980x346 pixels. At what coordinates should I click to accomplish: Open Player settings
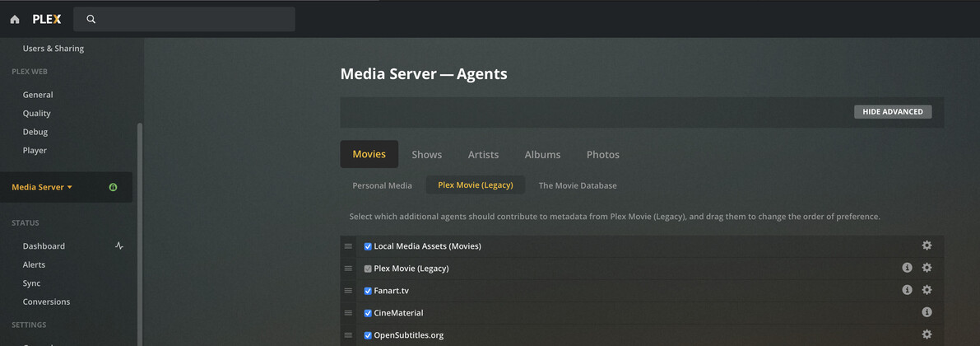(x=35, y=150)
